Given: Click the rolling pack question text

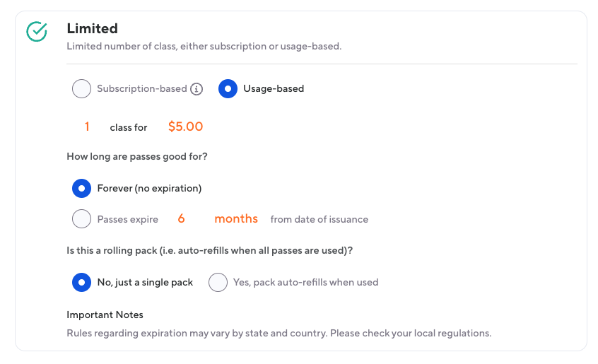Looking at the screenshot, I should coord(209,249).
